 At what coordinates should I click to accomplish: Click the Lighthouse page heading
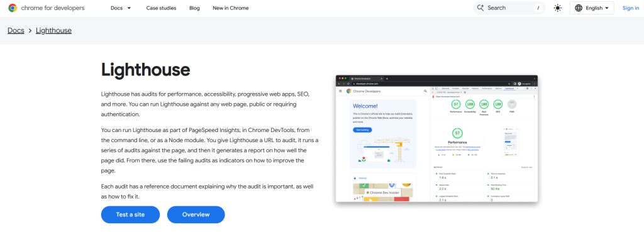pyautogui.click(x=145, y=70)
